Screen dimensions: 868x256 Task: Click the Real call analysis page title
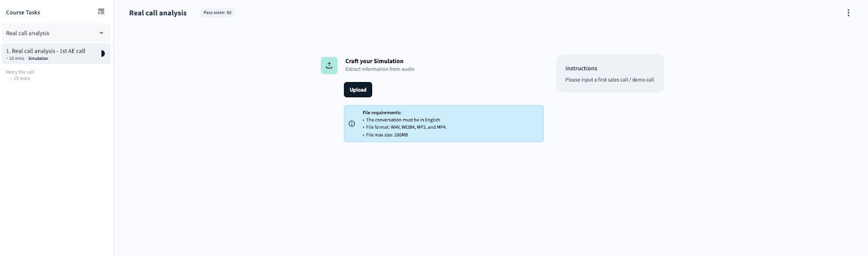(x=158, y=13)
